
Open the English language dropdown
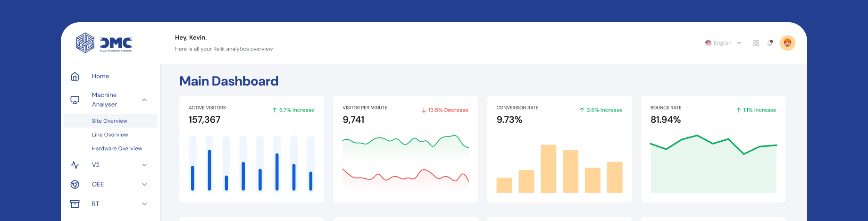point(723,43)
